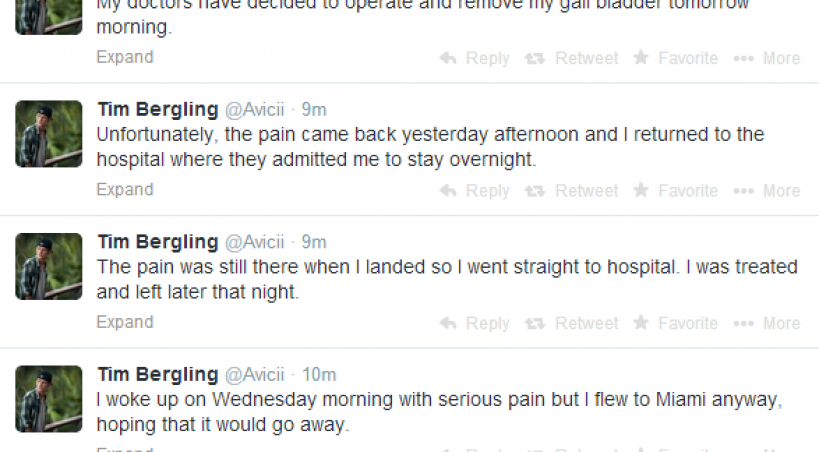Open the 10m timestamp of the Miami tweet
The image size is (819, 452).
point(319,375)
